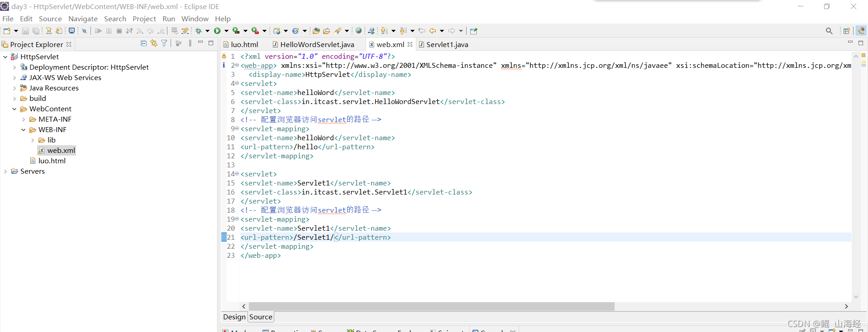868x332 pixels.
Task: Open Project Explorer filter icon
Action: pos(164,43)
